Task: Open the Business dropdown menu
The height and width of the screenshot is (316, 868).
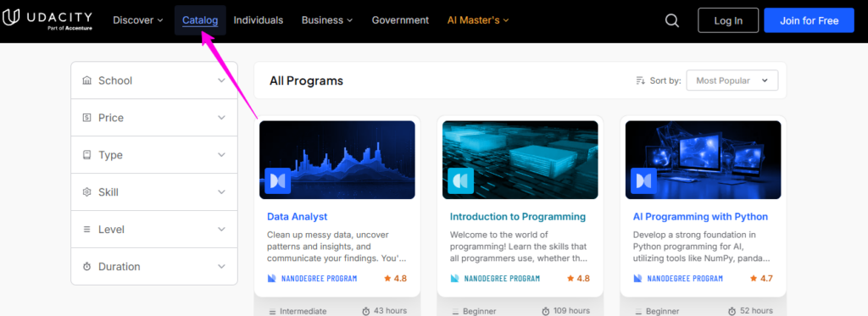Action: coord(326,20)
